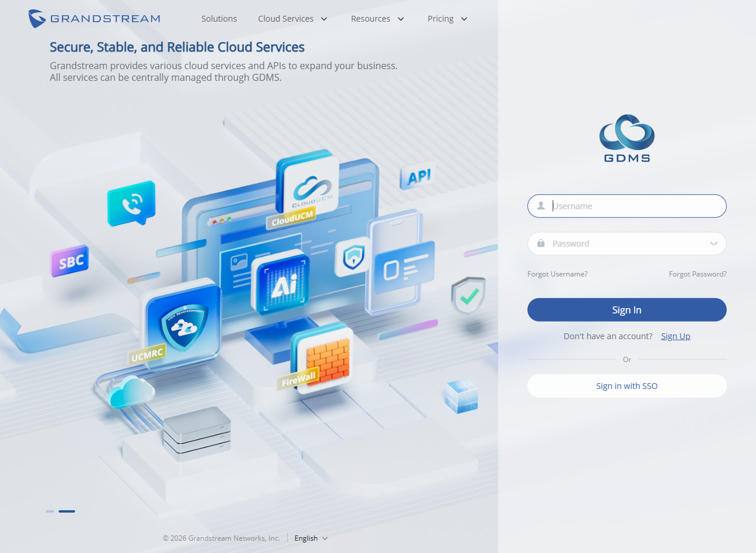
Task: Click the GDMS logo
Action: (627, 138)
